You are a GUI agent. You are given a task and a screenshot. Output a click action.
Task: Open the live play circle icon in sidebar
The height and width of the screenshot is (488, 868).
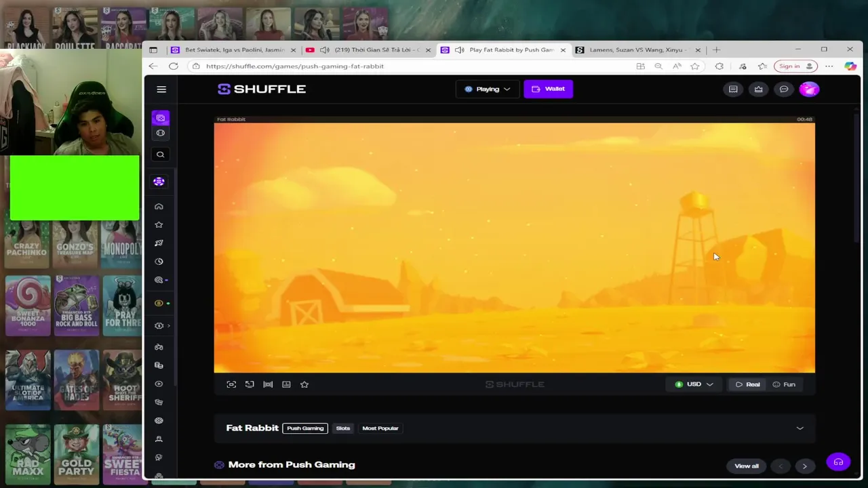(x=159, y=384)
